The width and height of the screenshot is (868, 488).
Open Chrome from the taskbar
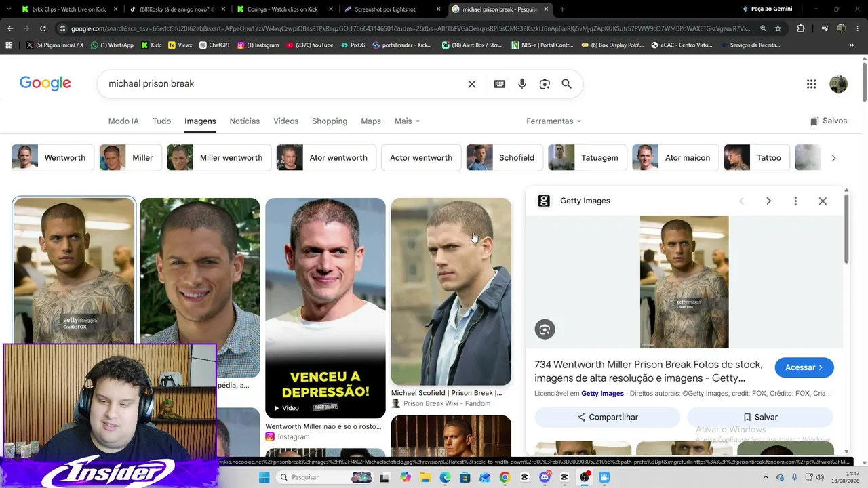pyautogui.click(x=505, y=477)
